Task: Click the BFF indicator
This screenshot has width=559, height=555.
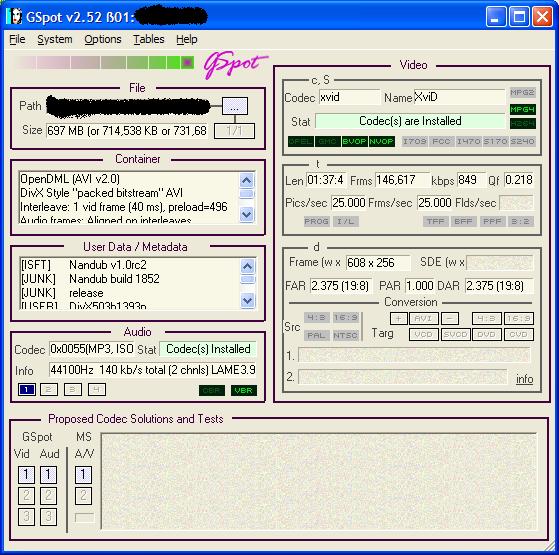Action: (x=463, y=221)
